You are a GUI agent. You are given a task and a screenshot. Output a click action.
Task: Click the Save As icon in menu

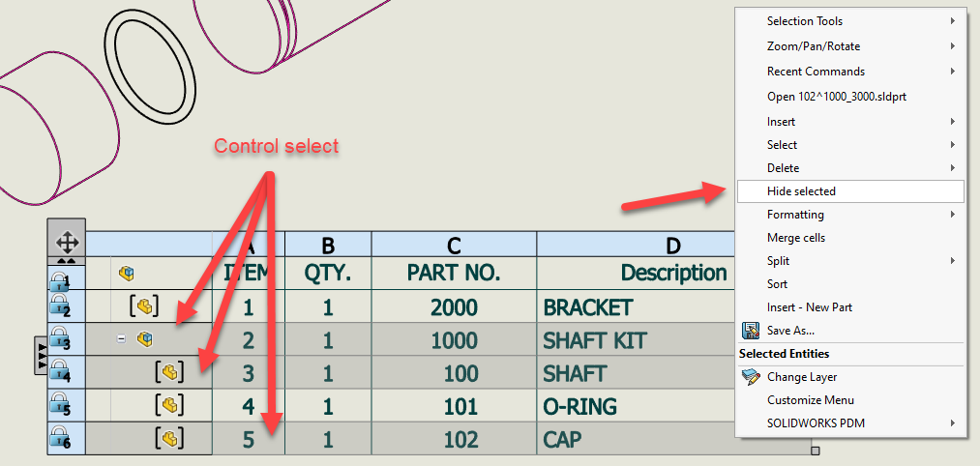coord(751,331)
